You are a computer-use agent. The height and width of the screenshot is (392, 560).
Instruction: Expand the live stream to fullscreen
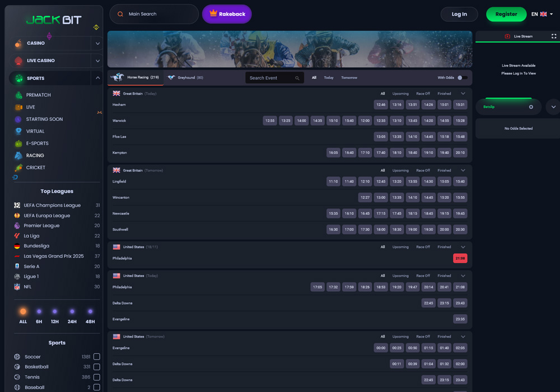(x=554, y=36)
